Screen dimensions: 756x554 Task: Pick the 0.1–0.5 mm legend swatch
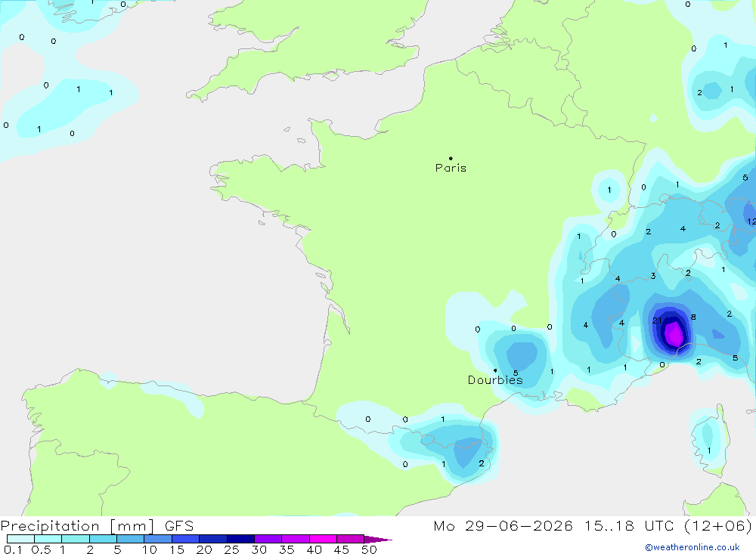point(20,539)
